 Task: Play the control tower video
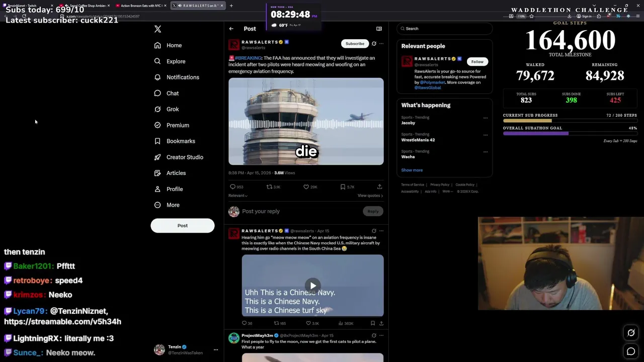[x=306, y=121]
